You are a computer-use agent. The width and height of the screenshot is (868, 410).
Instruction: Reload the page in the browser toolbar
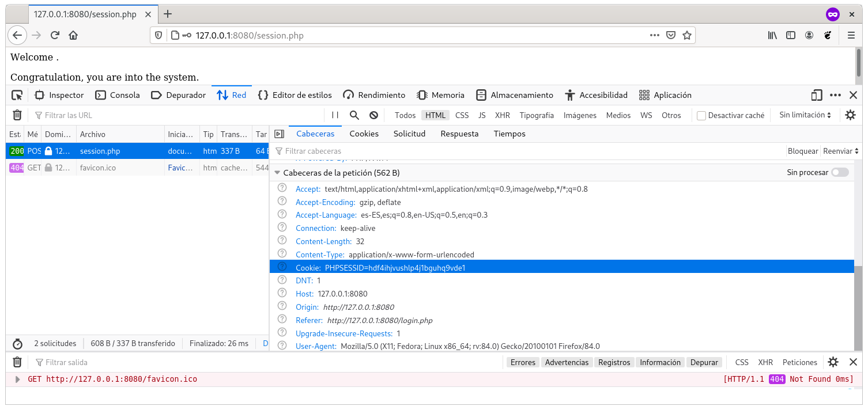click(x=55, y=35)
